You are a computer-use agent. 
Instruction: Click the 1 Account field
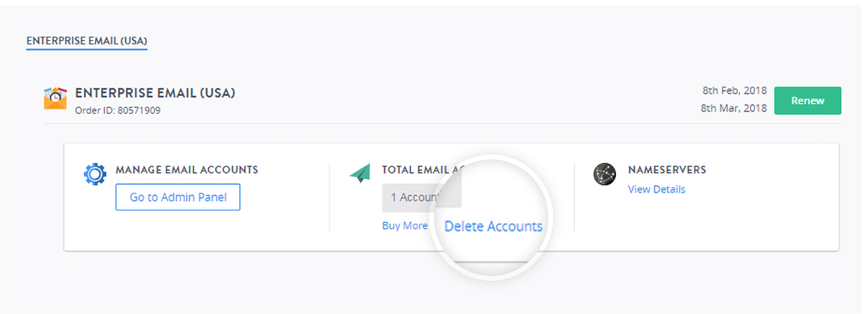click(422, 197)
